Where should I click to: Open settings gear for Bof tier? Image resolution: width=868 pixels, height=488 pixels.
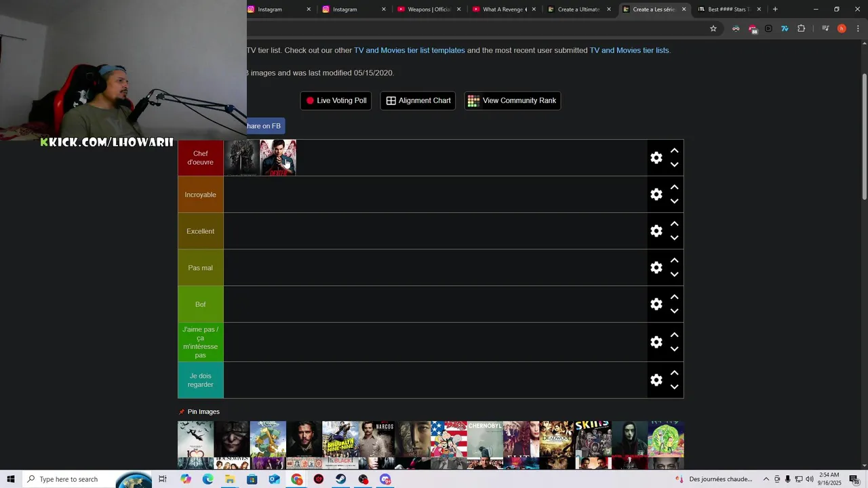coord(656,304)
